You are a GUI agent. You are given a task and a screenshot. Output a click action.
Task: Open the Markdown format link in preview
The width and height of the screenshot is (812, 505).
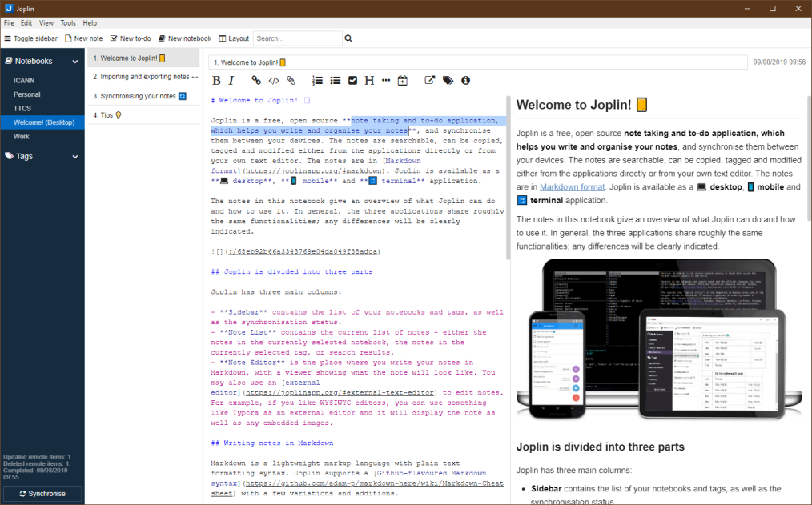coord(572,187)
